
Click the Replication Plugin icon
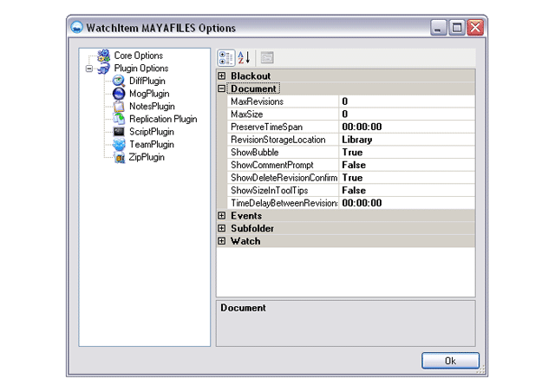(119, 120)
